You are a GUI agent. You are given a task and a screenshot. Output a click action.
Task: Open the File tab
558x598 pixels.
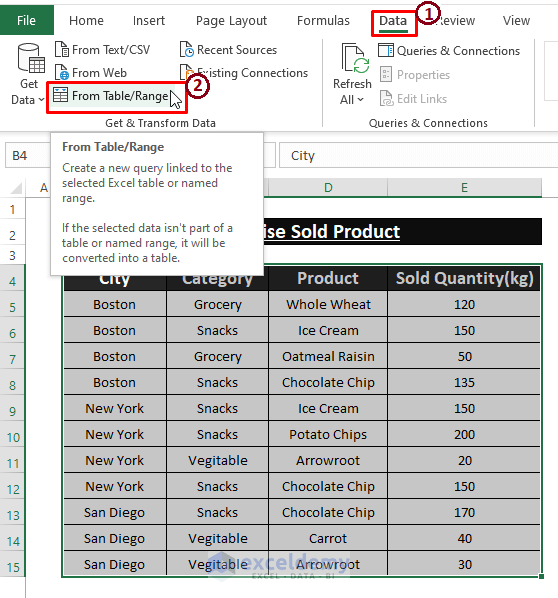26,20
